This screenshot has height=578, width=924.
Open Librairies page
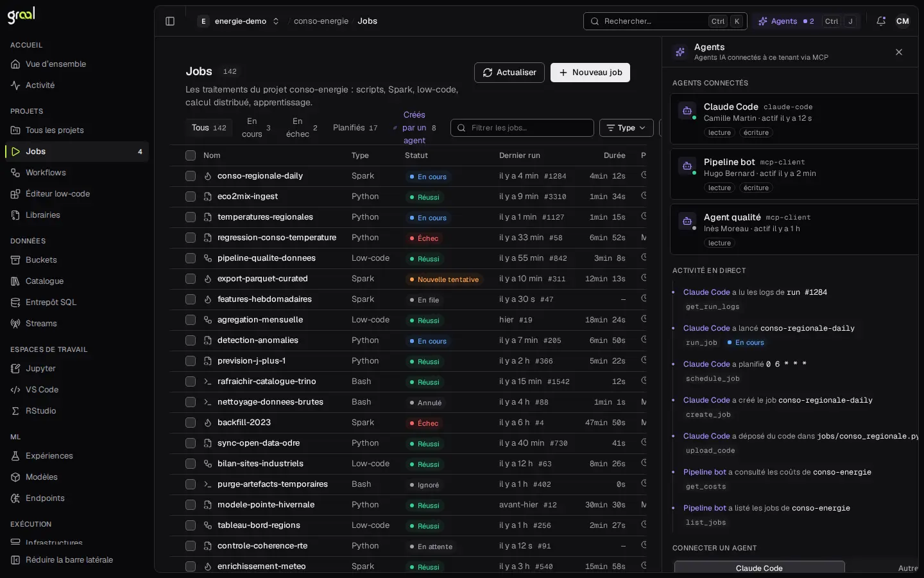point(77,215)
